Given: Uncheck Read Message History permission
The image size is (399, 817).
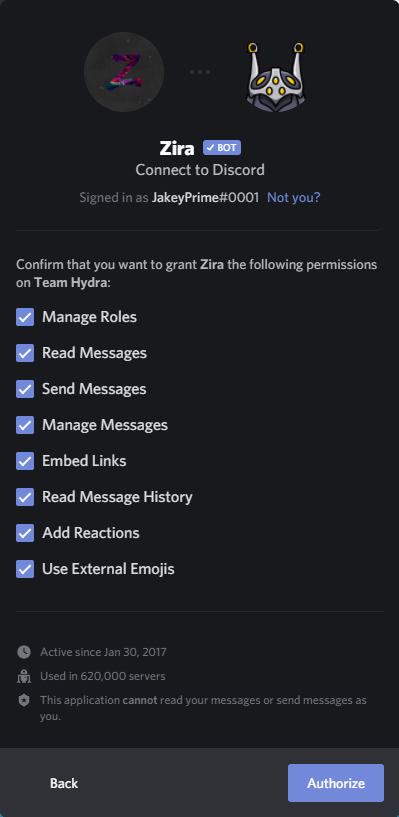Looking at the screenshot, I should (x=25, y=497).
